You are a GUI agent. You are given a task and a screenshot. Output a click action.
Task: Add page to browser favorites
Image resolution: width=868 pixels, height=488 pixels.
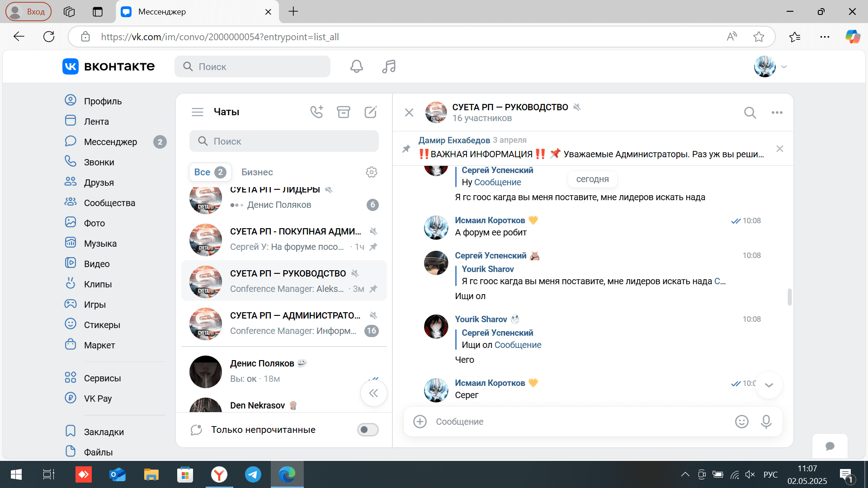click(759, 37)
